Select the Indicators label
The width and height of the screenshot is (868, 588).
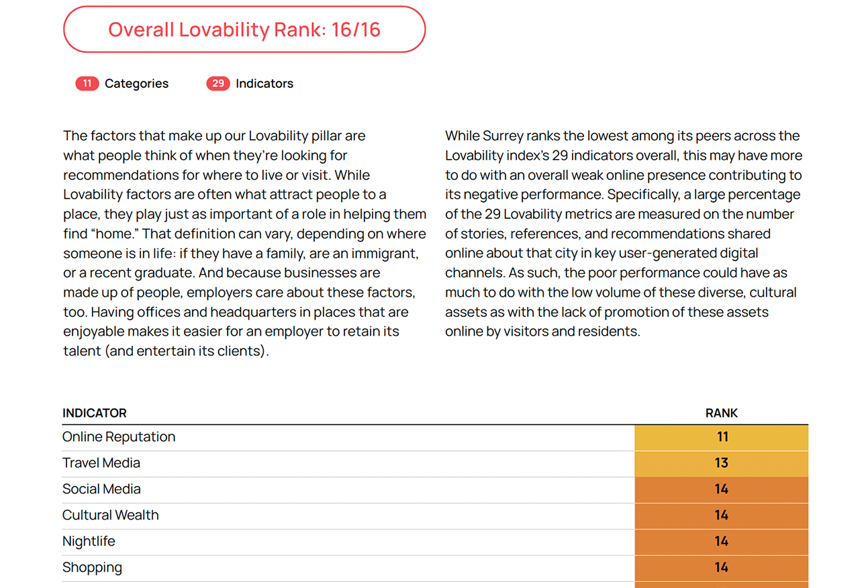click(x=264, y=84)
